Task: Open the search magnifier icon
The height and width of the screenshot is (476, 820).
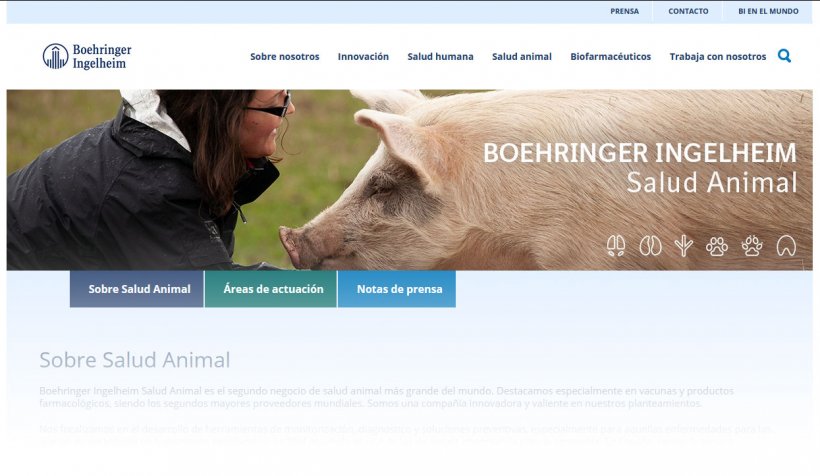Action: point(784,56)
